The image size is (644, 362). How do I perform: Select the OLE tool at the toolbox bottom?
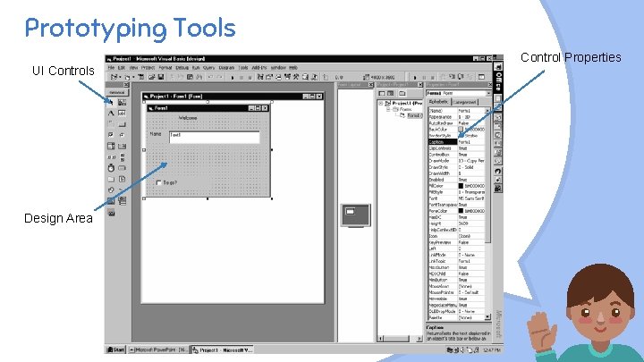111,212
